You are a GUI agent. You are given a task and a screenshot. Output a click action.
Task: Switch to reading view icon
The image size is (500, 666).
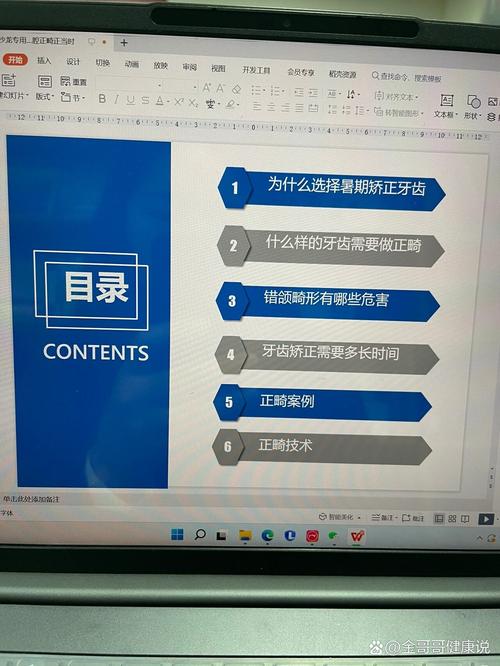click(465, 519)
